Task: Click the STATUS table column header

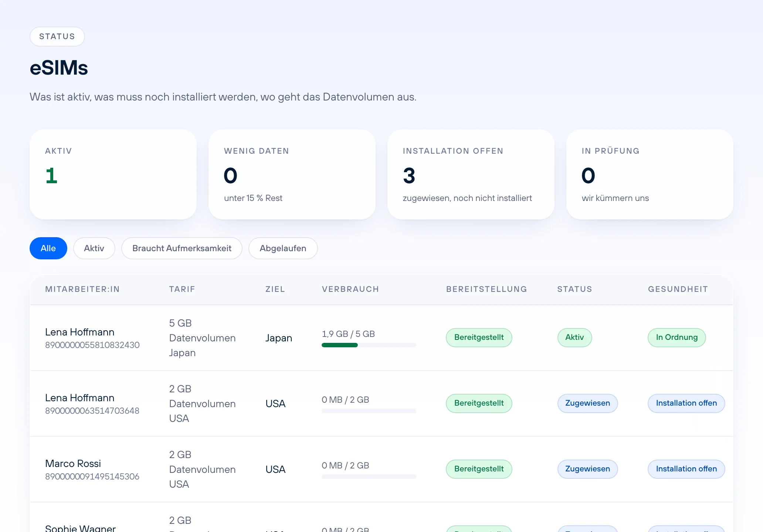Action: (x=575, y=289)
